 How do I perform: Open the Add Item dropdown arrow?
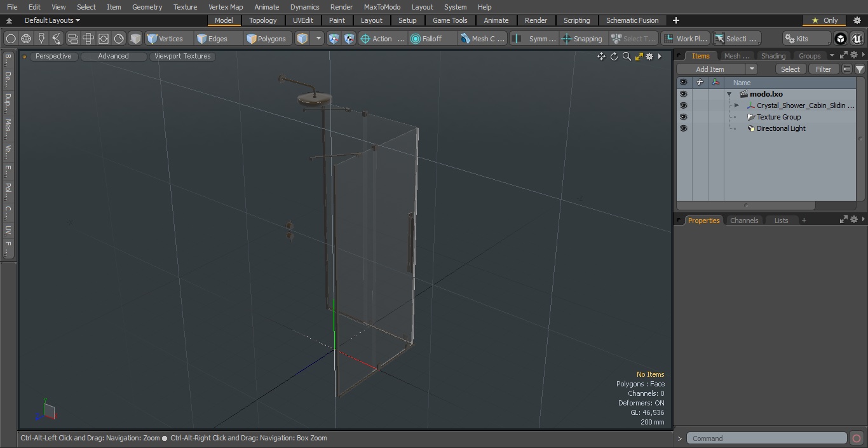point(751,69)
